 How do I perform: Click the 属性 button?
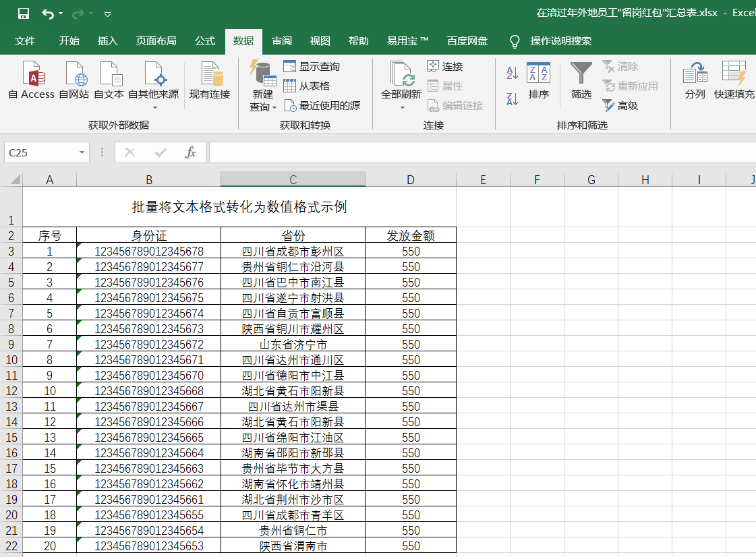[445, 86]
